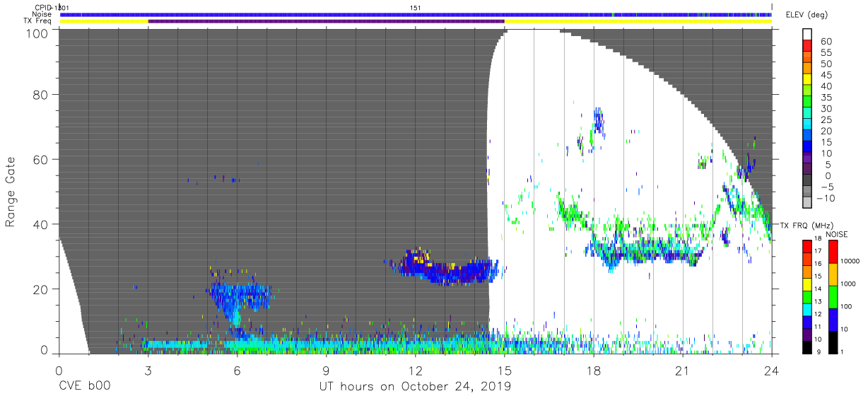Click the purple echo cluster near 12–14 UT
Viewport: 868px width, 401px height.
447,267
